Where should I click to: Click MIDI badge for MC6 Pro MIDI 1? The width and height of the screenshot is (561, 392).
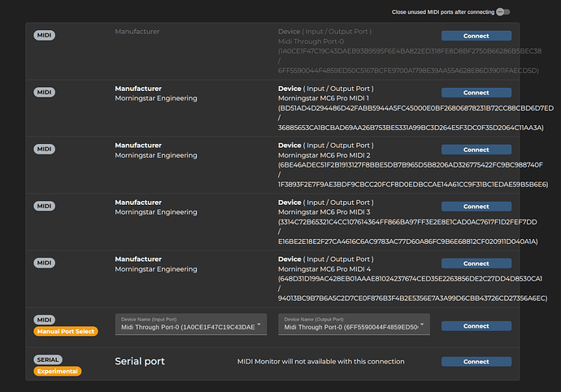[x=45, y=92]
